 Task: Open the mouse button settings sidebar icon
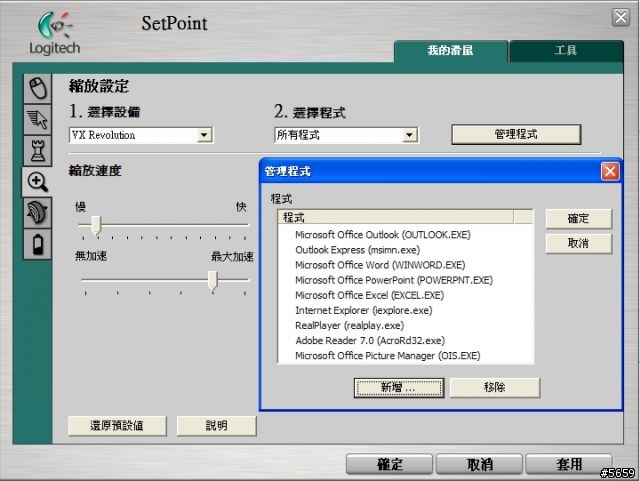click(38, 88)
